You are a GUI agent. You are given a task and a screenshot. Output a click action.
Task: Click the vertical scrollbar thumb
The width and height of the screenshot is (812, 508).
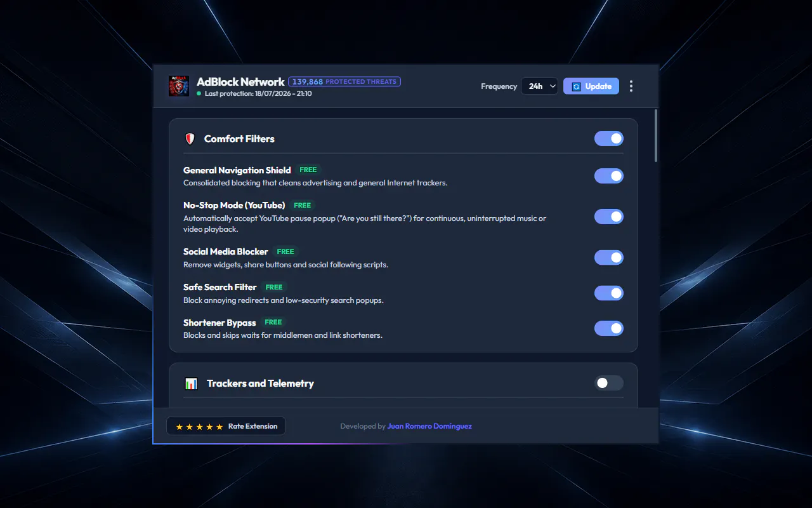click(x=656, y=136)
